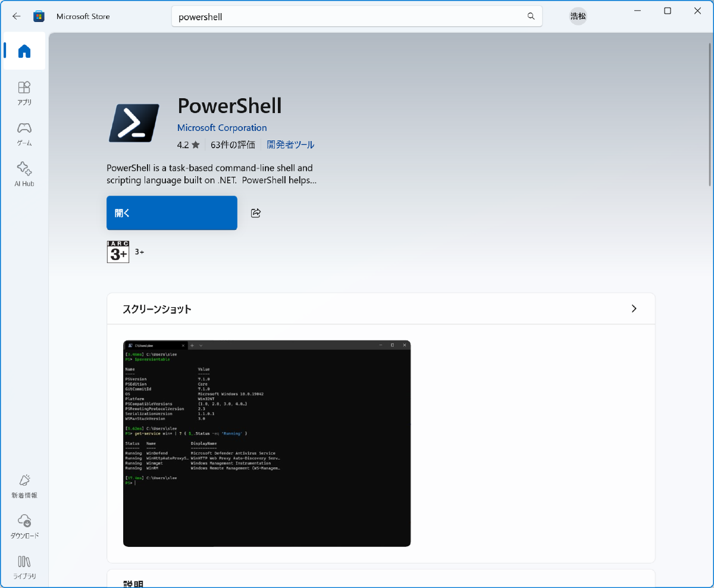Click the search magnifier icon
The image size is (714, 588).
(x=530, y=16)
